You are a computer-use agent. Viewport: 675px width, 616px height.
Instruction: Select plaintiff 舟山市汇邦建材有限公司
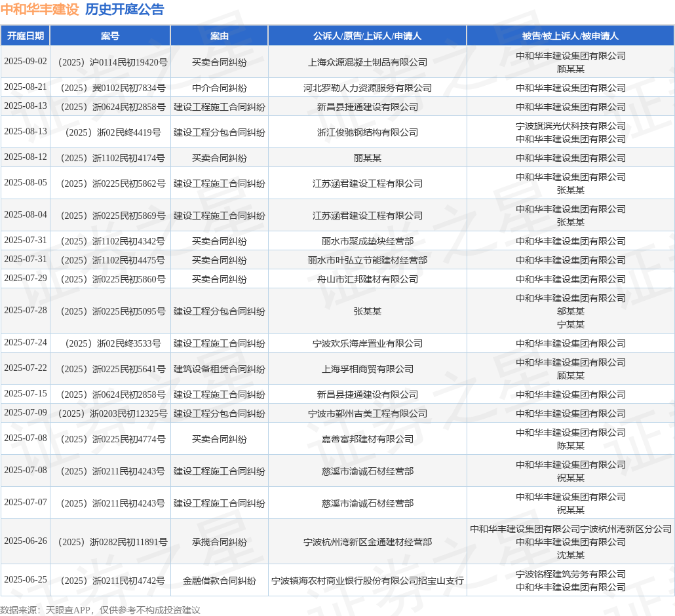pyautogui.click(x=367, y=279)
